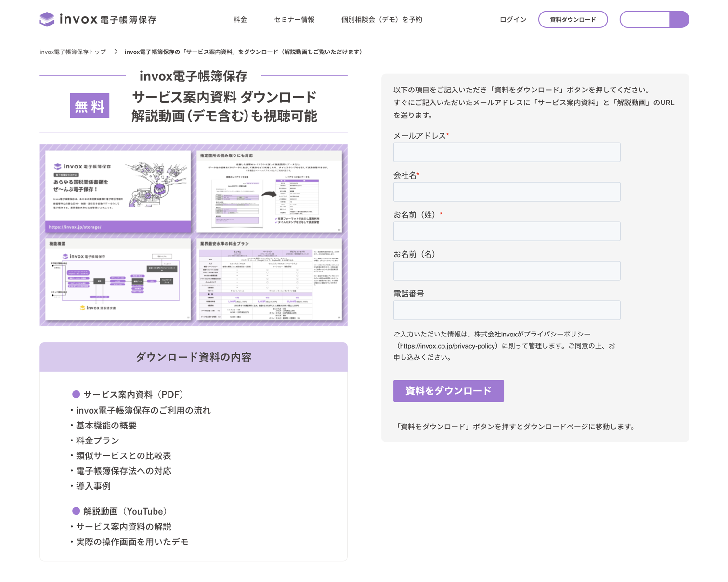
Task: Click the breadcrumb chevron separator arrow
Action: [116, 52]
